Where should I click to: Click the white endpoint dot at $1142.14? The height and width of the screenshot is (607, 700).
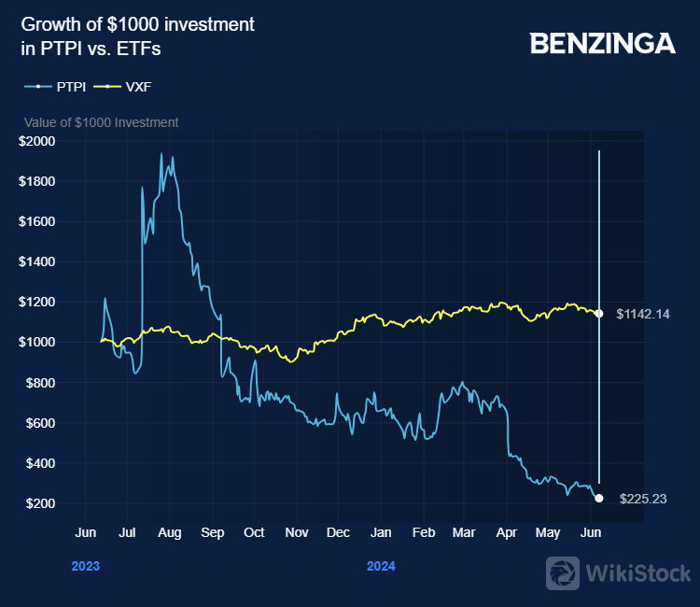click(599, 314)
